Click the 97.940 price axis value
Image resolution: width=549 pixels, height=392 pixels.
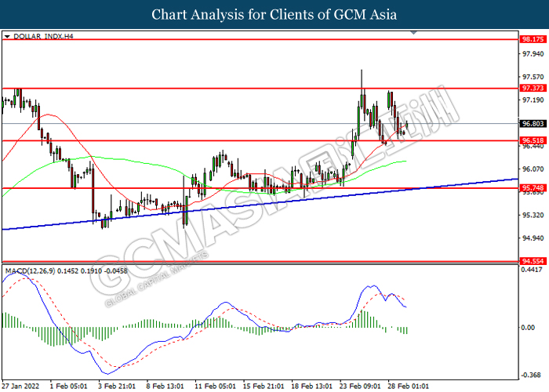pos(533,54)
